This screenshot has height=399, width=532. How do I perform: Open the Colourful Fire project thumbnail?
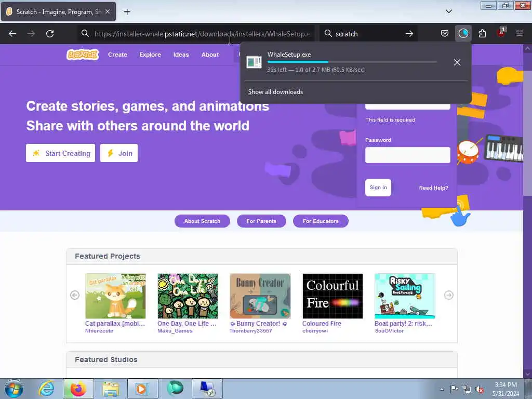332,296
